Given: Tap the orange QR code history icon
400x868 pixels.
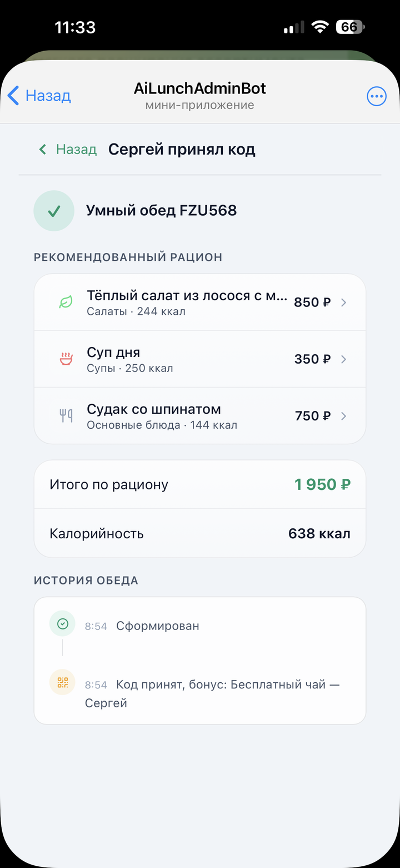Looking at the screenshot, I should pyautogui.click(x=63, y=682).
